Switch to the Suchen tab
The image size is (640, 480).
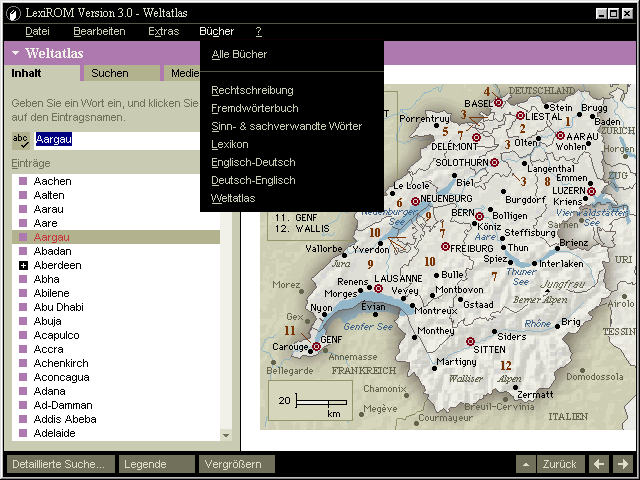pos(121,73)
